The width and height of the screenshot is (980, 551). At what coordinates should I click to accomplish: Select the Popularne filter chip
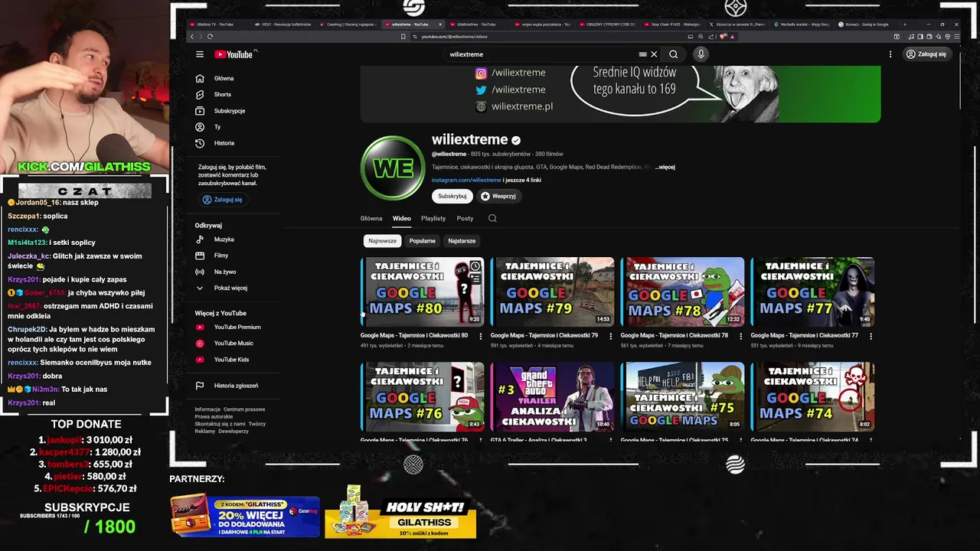pyautogui.click(x=422, y=241)
